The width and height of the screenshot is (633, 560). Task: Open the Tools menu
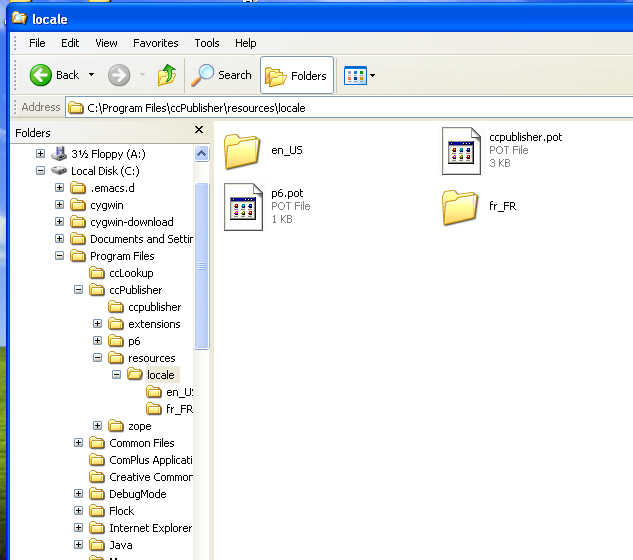tap(207, 43)
